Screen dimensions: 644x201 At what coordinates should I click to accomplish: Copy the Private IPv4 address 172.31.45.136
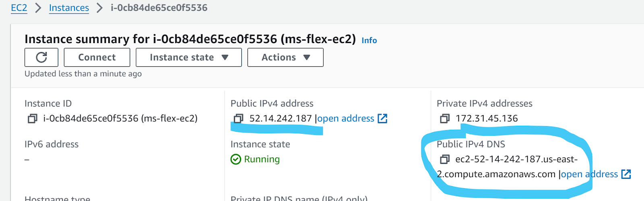point(444,118)
